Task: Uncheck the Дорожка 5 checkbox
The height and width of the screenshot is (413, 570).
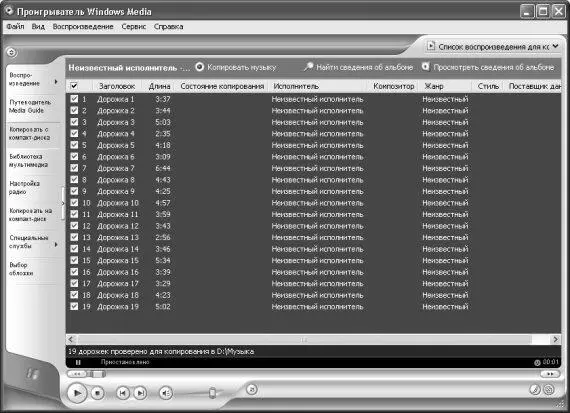Action: pos(74,145)
